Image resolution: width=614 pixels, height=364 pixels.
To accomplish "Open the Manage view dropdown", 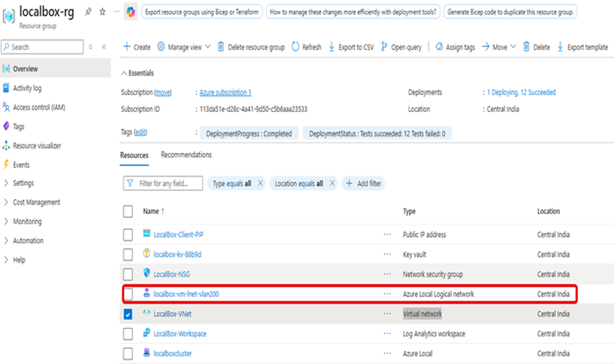I will tap(184, 47).
